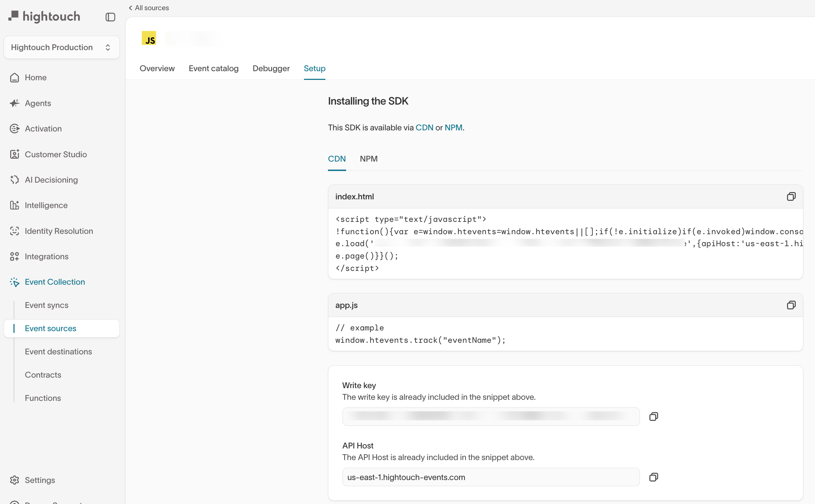
Task: Copy the app.js code snippet
Action: [x=791, y=305]
